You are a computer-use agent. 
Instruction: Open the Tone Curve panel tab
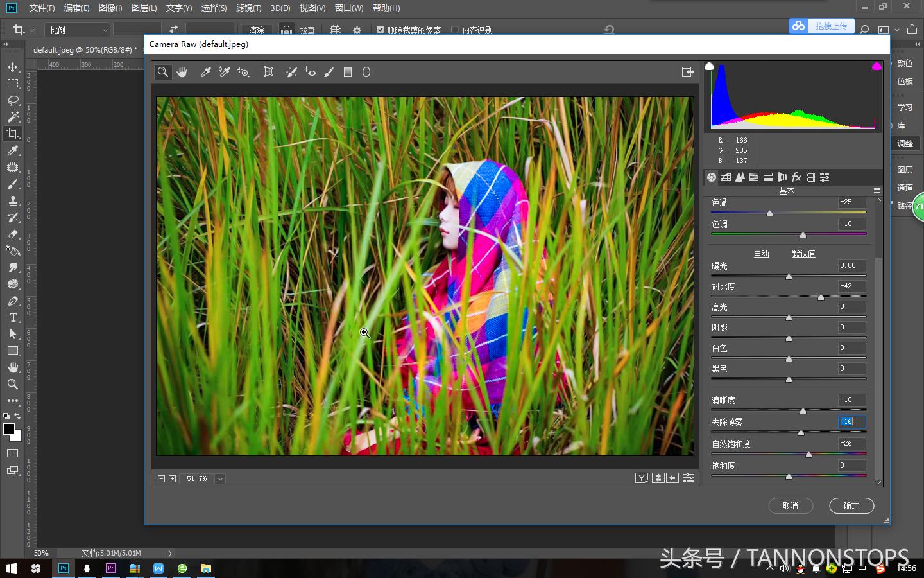(726, 177)
